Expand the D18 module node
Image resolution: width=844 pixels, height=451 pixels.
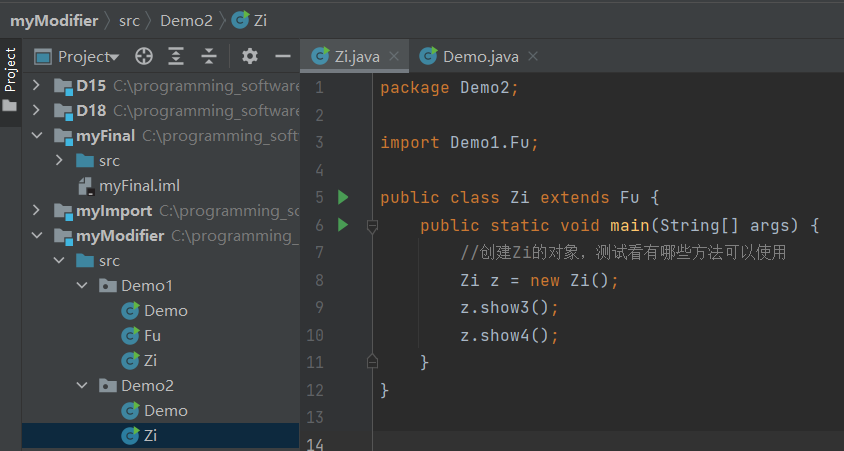click(x=36, y=110)
